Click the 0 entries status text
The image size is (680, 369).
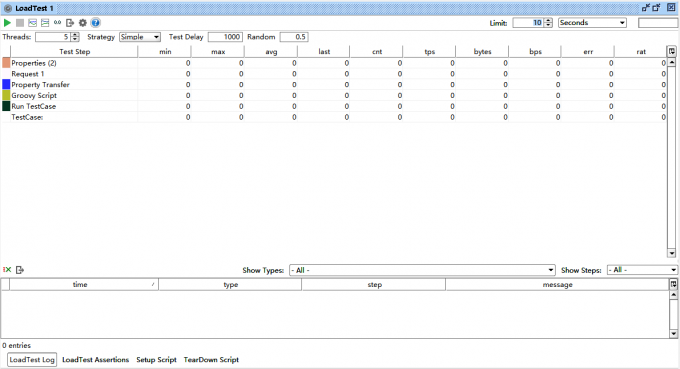[16, 345]
